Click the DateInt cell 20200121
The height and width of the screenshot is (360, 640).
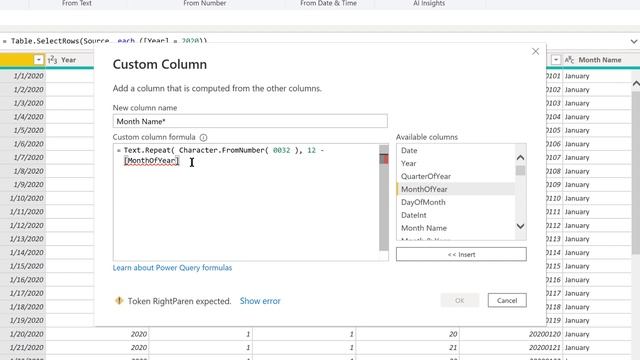[x=511, y=347]
